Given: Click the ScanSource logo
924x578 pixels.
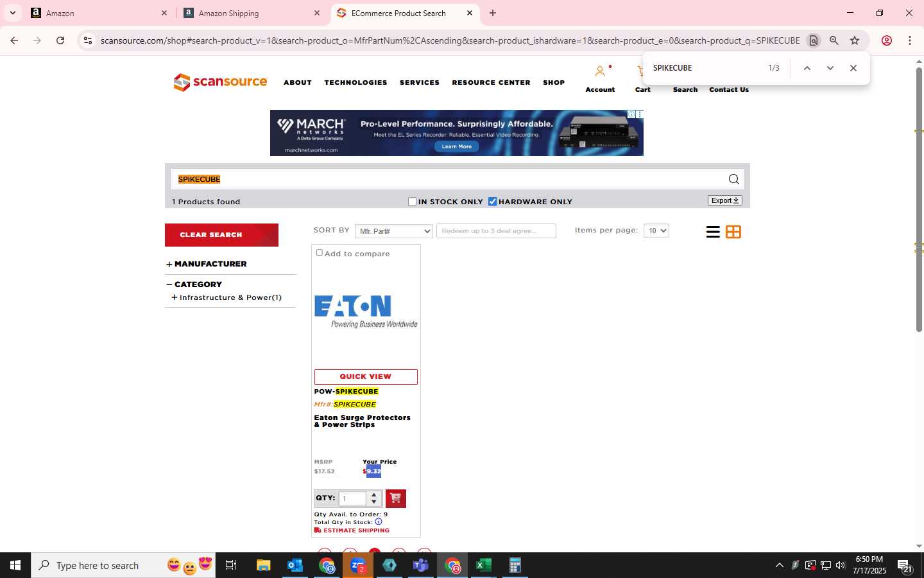Looking at the screenshot, I should (220, 82).
